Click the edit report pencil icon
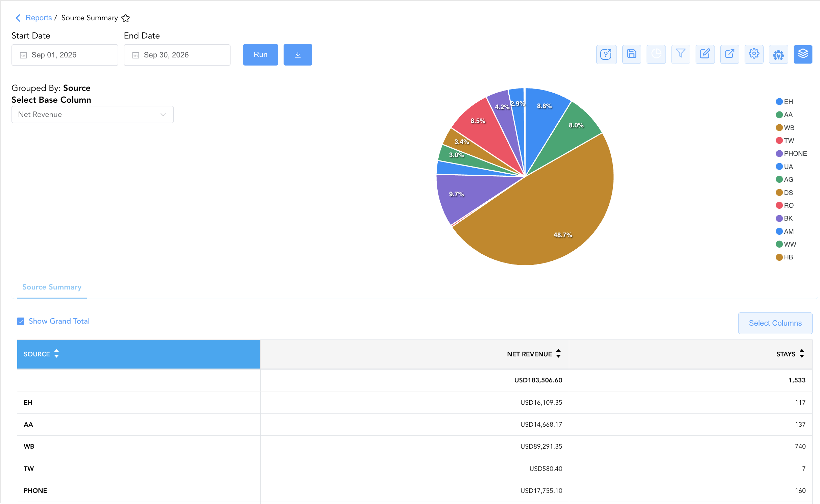The height and width of the screenshot is (504, 820). [705, 54]
